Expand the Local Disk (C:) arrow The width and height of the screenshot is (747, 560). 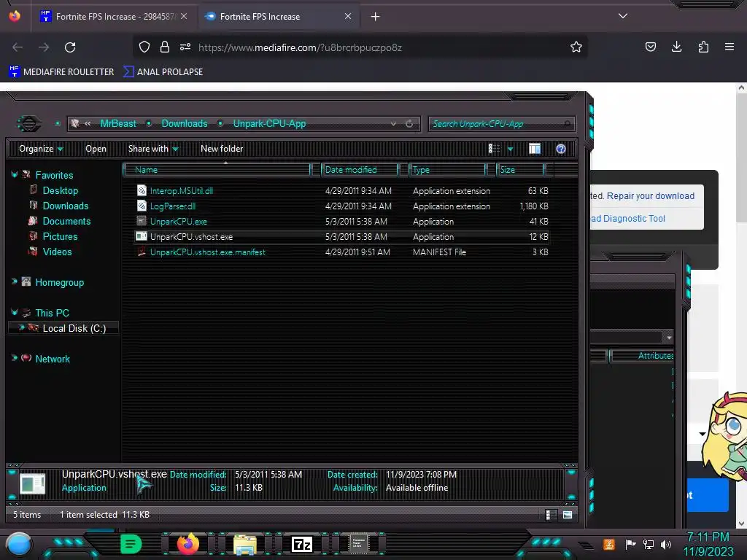coord(21,327)
